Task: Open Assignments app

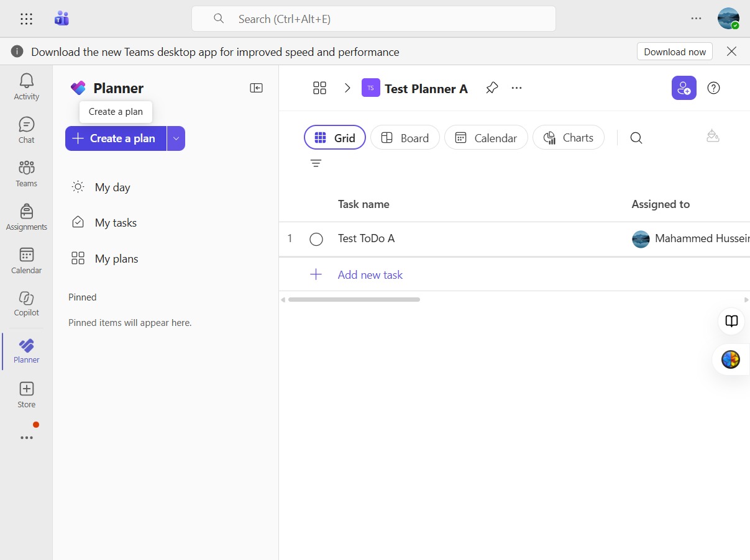Action: point(27,217)
